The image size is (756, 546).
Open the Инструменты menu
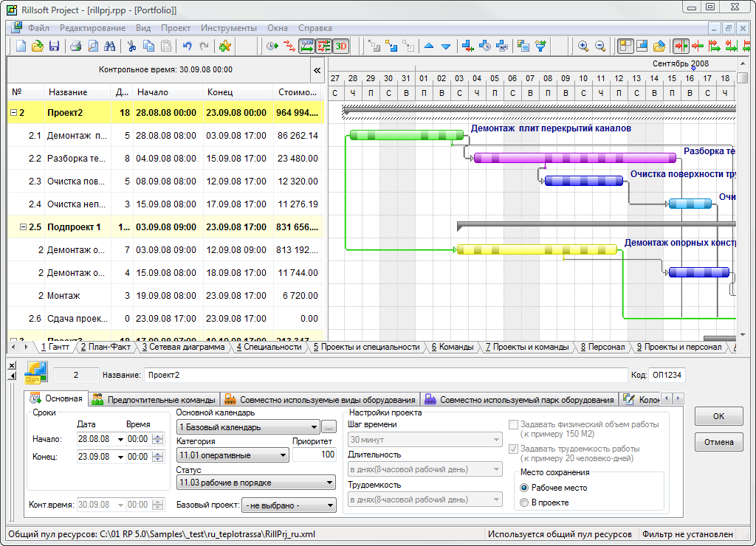click(x=229, y=28)
